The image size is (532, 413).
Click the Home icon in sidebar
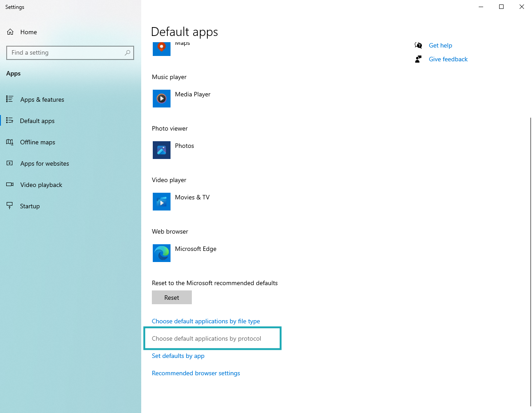(10, 32)
